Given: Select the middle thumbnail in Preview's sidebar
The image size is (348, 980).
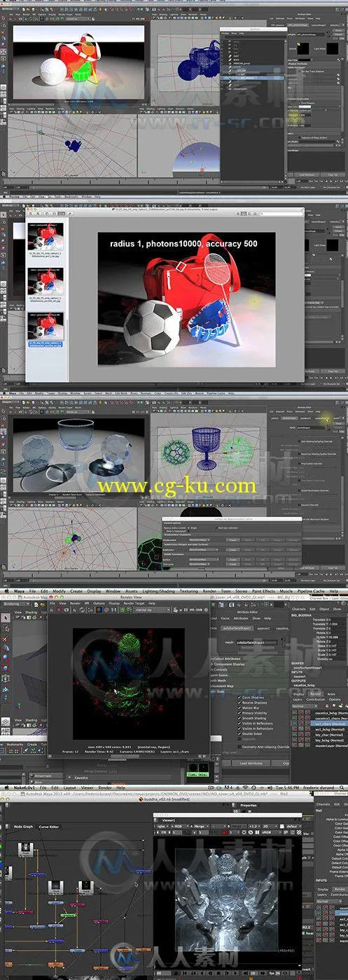Looking at the screenshot, I should pos(46,281).
